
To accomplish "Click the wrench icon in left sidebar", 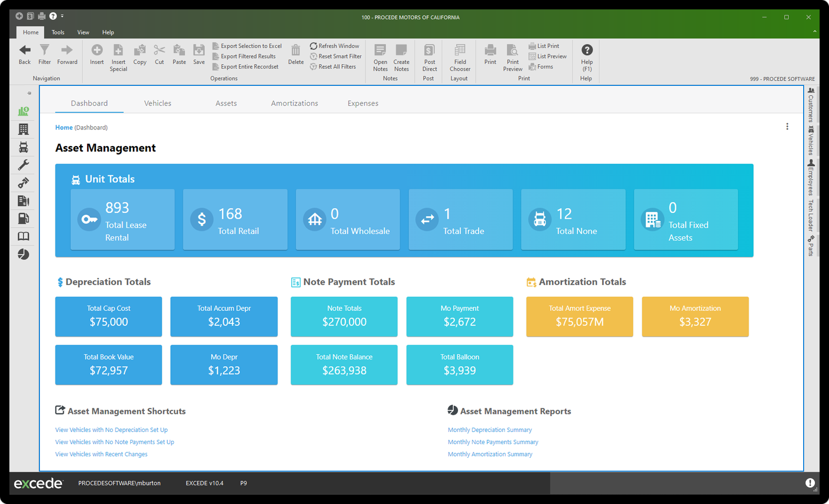I will click(23, 165).
